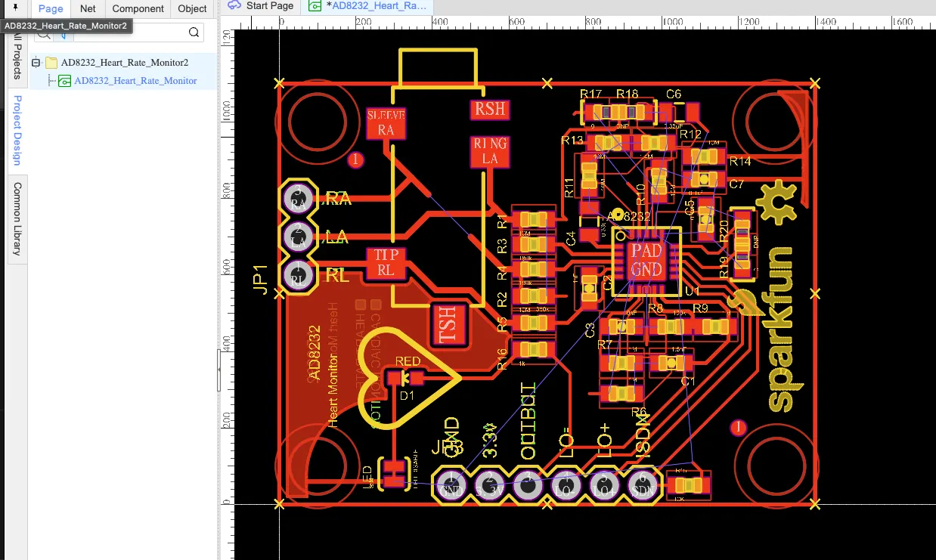
Task: Select the RA through-hole pad on JP1
Action: point(299,200)
